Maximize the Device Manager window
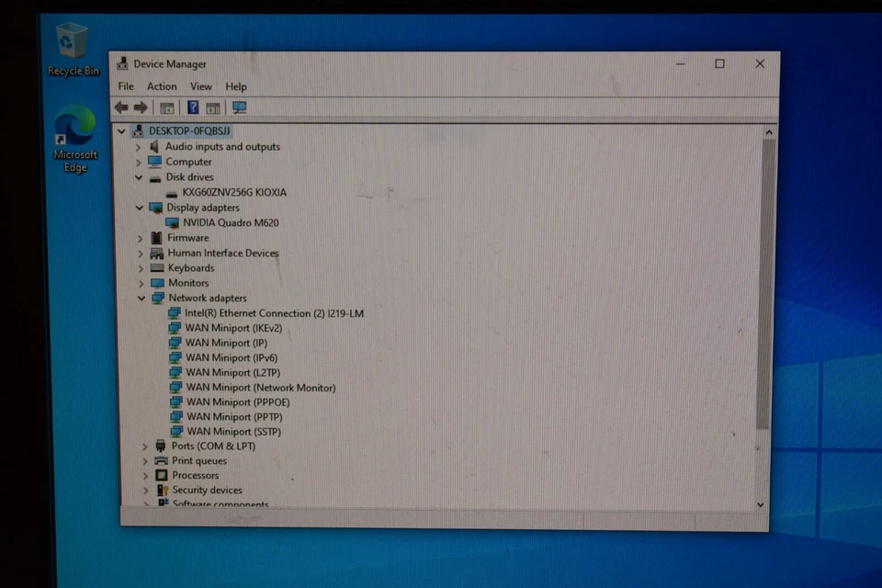The width and height of the screenshot is (882, 588). pyautogui.click(x=720, y=64)
